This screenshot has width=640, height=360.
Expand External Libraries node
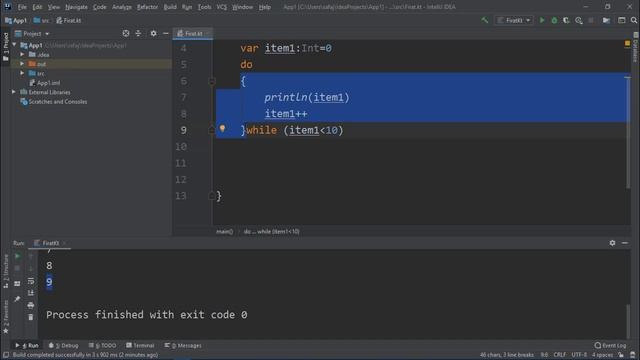[14, 92]
